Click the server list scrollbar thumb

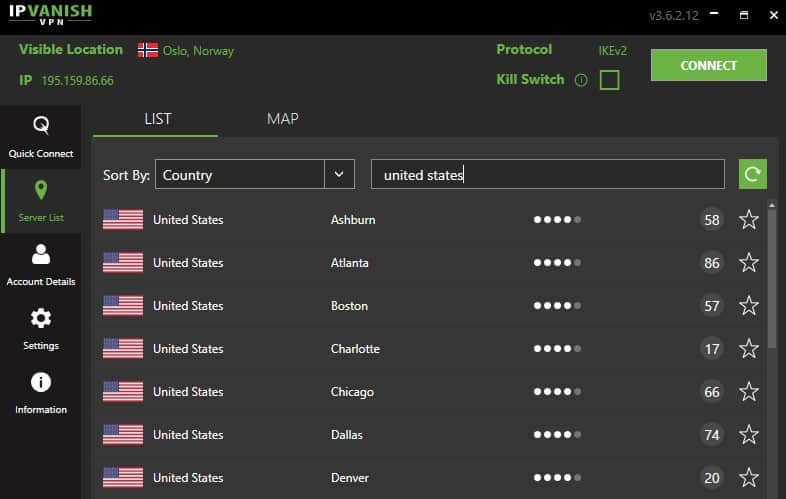click(x=772, y=279)
